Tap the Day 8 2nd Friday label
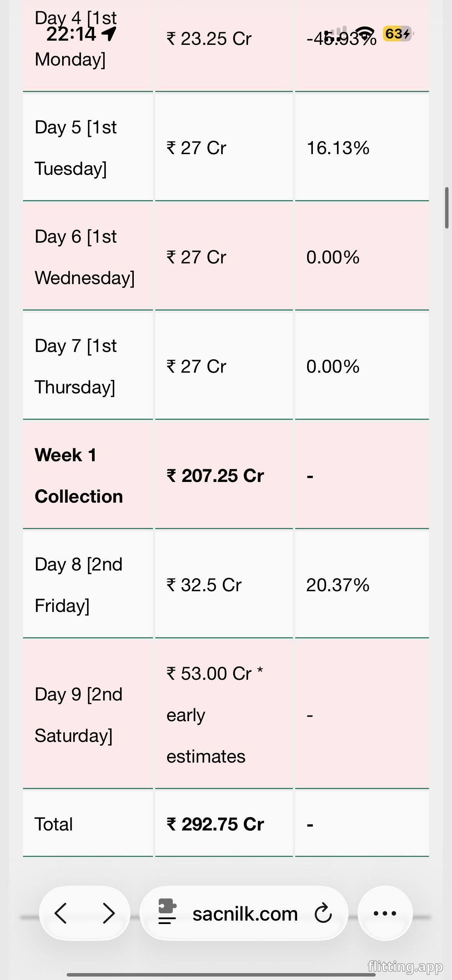Image resolution: width=452 pixels, height=980 pixels. pyautogui.click(x=78, y=585)
